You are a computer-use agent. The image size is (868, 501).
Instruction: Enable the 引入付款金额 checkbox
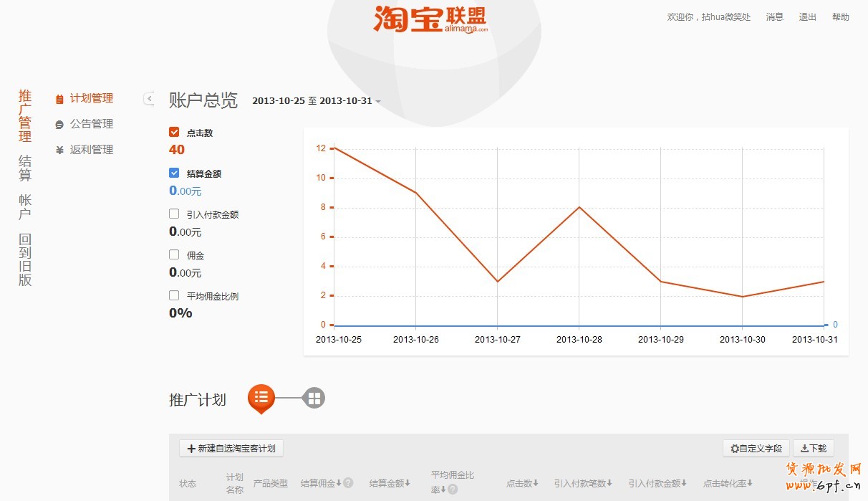(174, 214)
